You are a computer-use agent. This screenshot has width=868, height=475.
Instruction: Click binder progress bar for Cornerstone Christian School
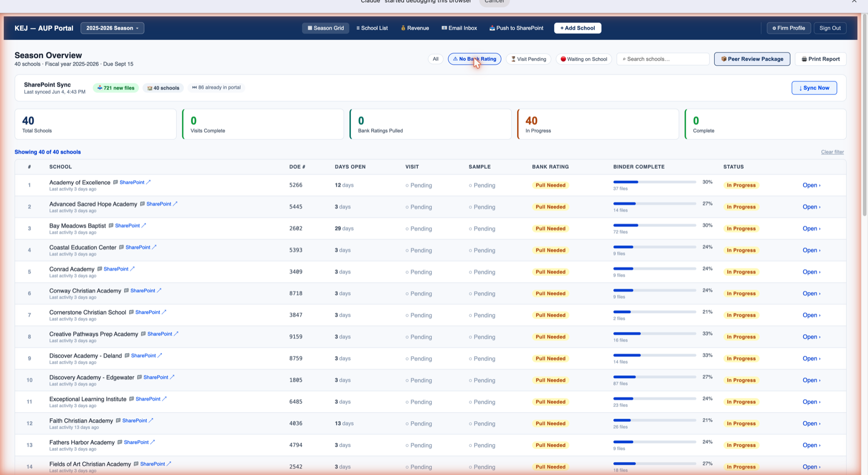[x=655, y=312]
